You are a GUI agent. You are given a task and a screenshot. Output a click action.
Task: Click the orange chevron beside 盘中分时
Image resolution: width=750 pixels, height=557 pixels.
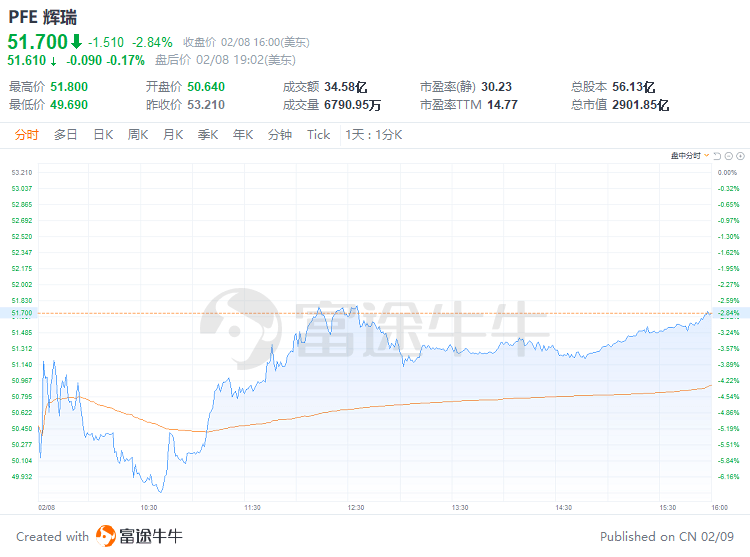(x=706, y=155)
